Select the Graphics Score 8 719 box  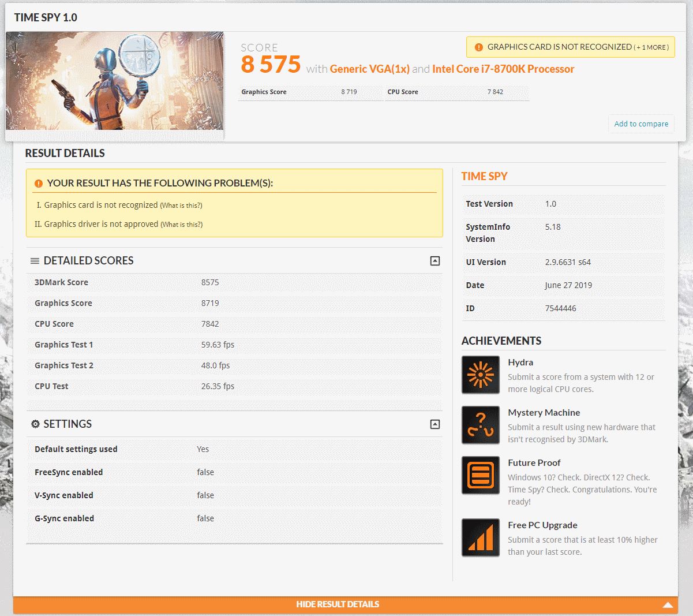310,92
